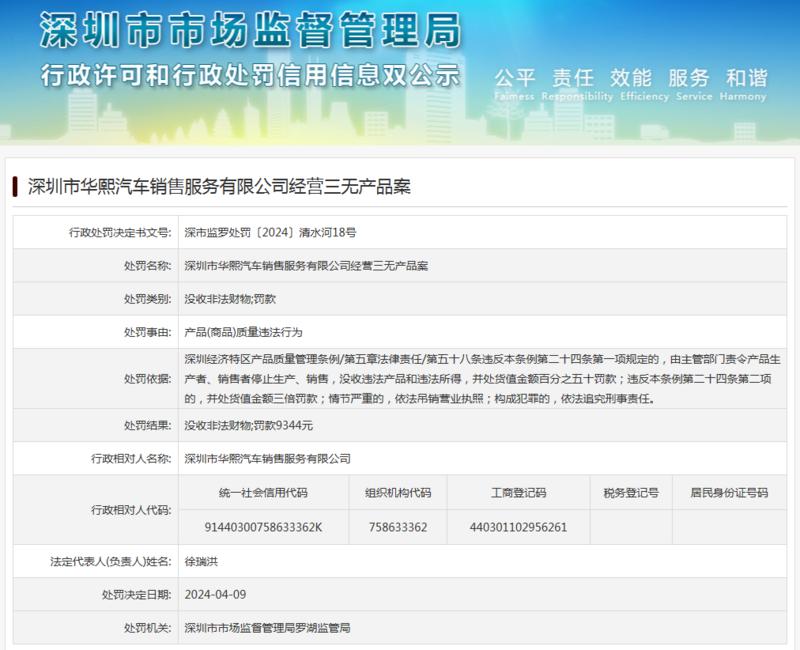Click the date 2024-04-09

click(x=215, y=595)
